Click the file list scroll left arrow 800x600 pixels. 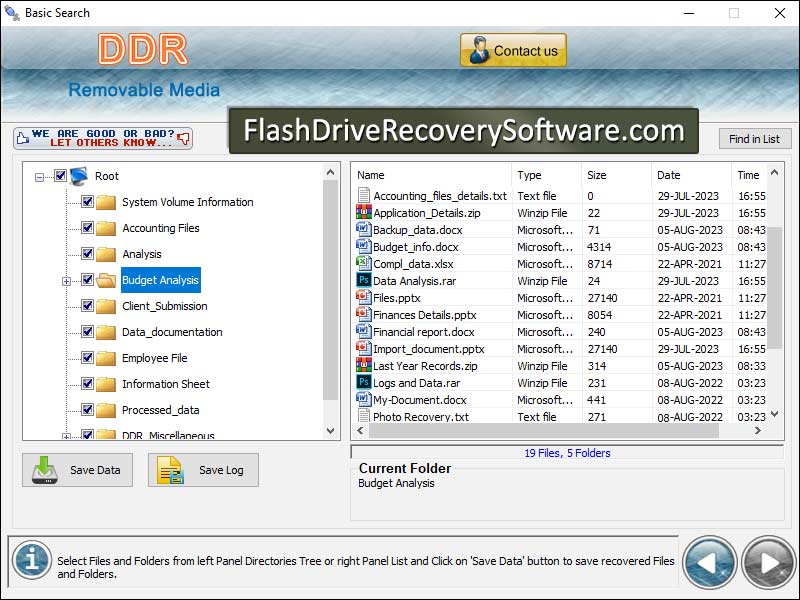(x=360, y=431)
